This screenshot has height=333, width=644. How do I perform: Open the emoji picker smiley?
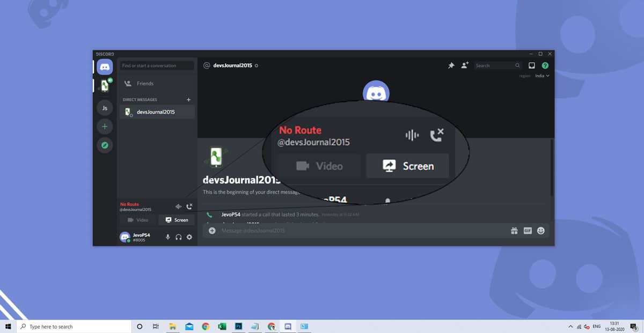pyautogui.click(x=540, y=231)
